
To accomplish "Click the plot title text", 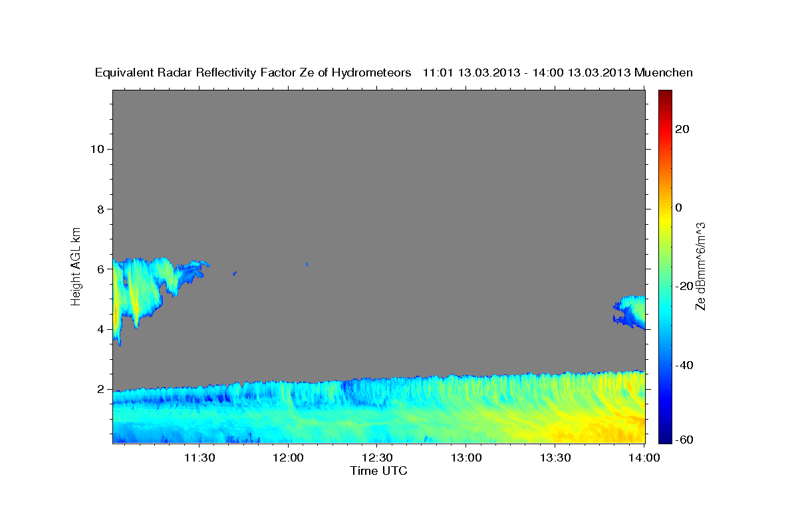I will tap(394, 72).
